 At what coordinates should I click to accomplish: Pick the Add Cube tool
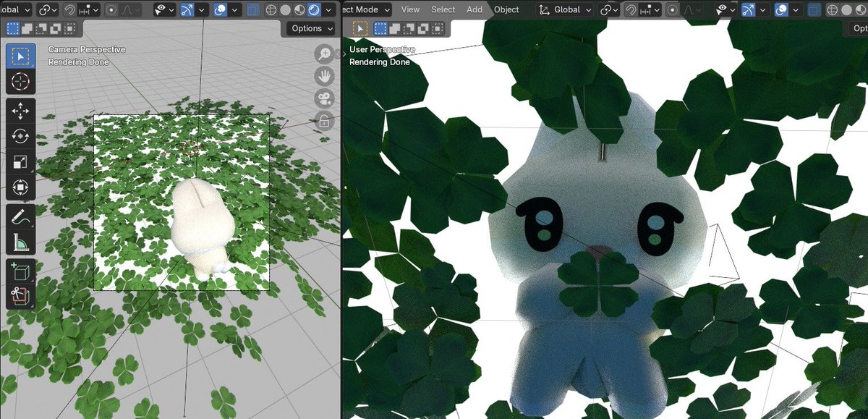pyautogui.click(x=20, y=271)
